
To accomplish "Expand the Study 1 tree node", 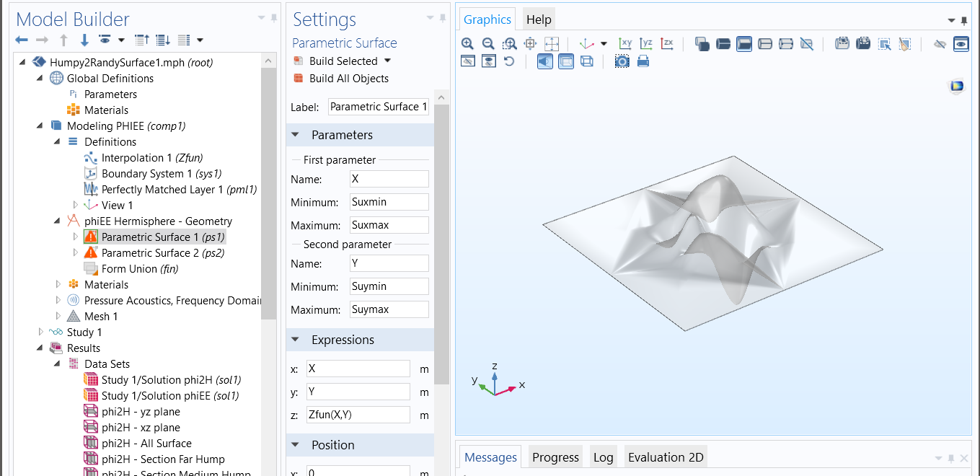I will pyautogui.click(x=41, y=332).
